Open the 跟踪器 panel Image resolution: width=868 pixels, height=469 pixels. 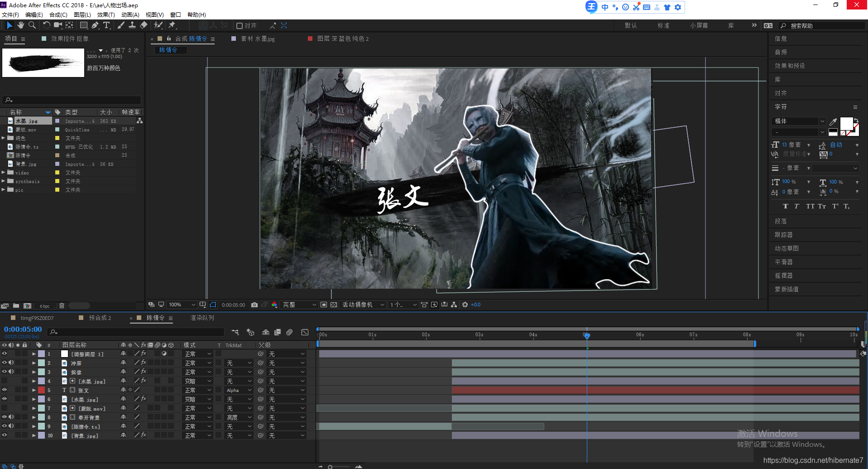click(x=783, y=235)
